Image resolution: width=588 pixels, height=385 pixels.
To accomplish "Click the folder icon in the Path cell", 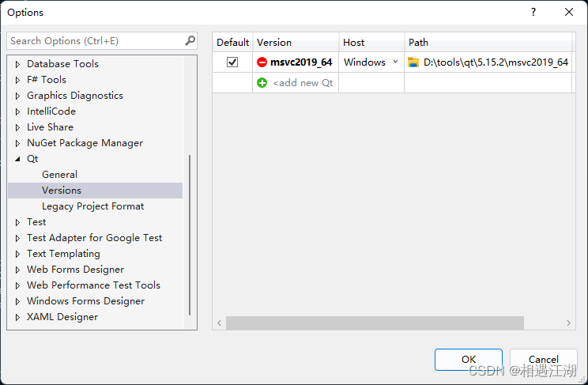I will pos(413,62).
